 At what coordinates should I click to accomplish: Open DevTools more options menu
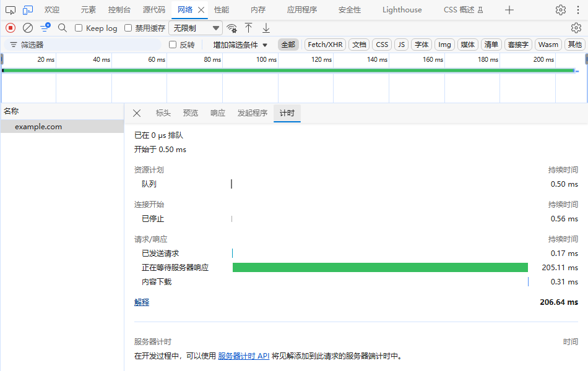coord(578,10)
